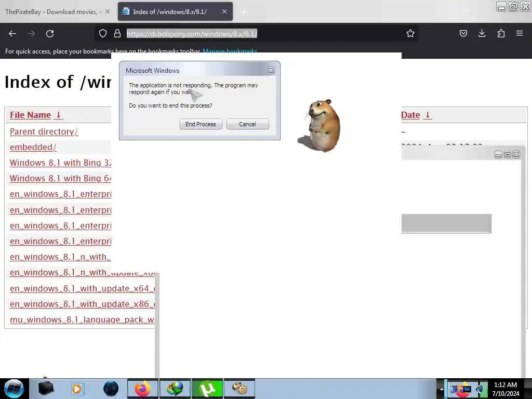Open en_windows_8.1_with_update_x86 file link
The width and height of the screenshot is (532, 399).
[83, 304]
